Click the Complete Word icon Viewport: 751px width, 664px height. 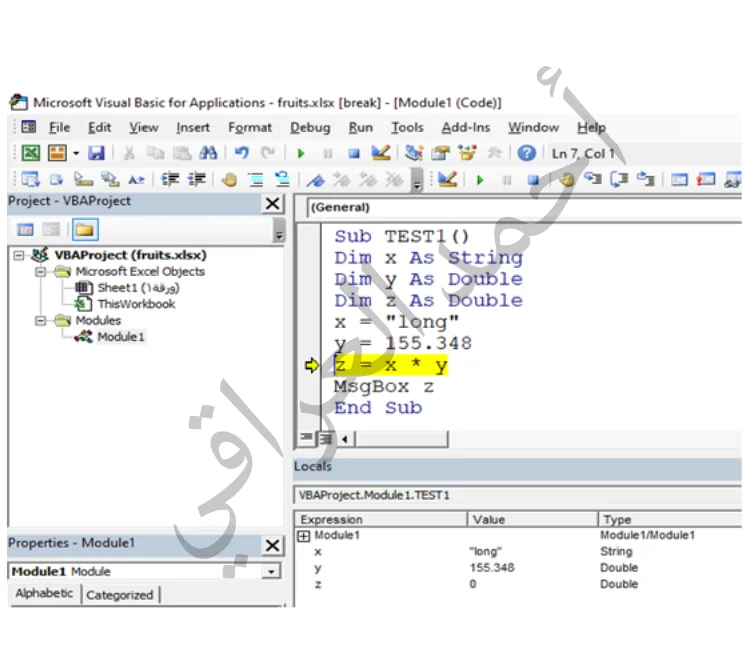click(x=137, y=180)
